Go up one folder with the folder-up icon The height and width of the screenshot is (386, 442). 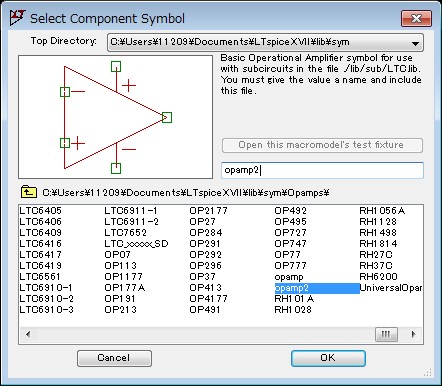(x=29, y=192)
